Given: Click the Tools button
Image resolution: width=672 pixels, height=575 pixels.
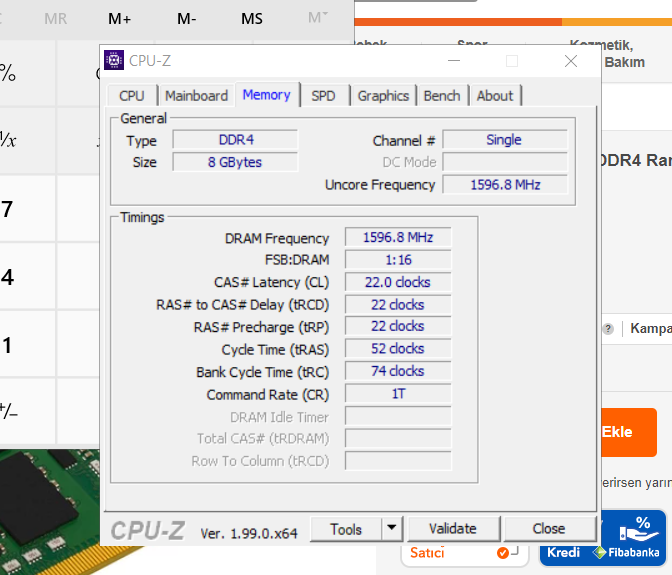Looking at the screenshot, I should pyautogui.click(x=346, y=529).
